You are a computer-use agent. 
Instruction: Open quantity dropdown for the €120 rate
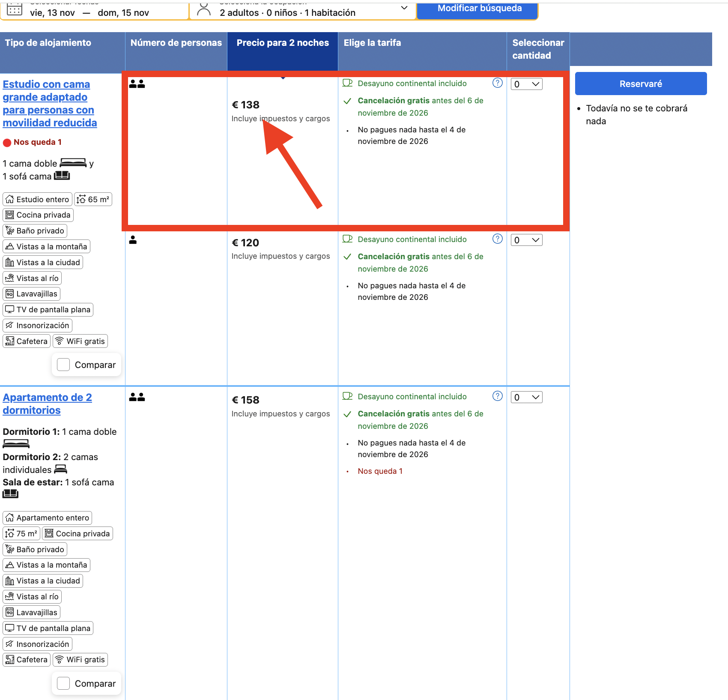pyautogui.click(x=527, y=240)
